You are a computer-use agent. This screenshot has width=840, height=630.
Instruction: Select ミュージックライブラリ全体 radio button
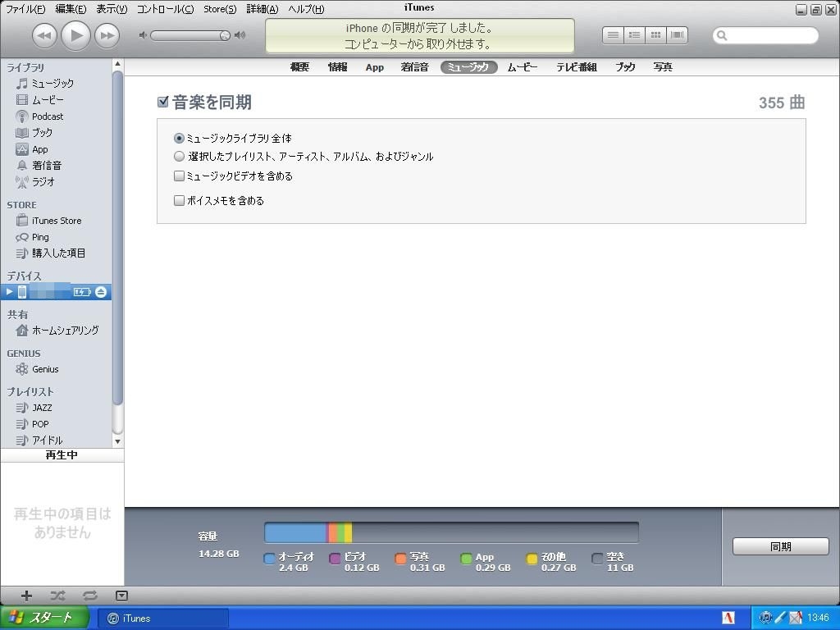coord(179,138)
